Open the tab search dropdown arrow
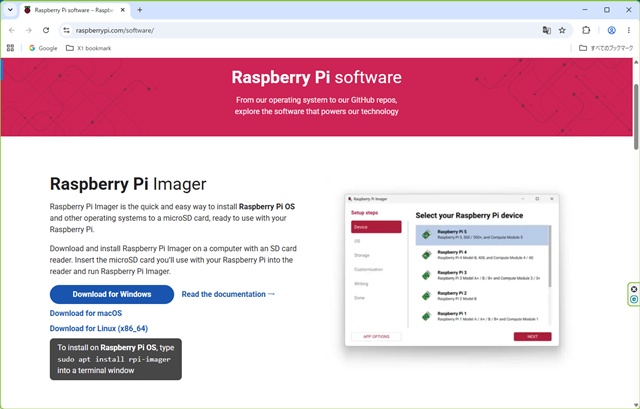Screen dimensions: 640x409 (10, 10)
